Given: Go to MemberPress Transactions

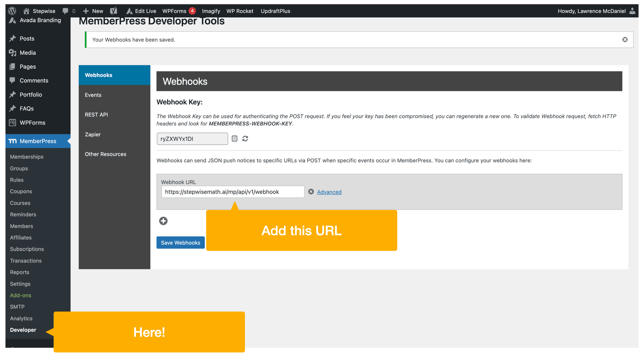Looking at the screenshot, I should pos(26,260).
